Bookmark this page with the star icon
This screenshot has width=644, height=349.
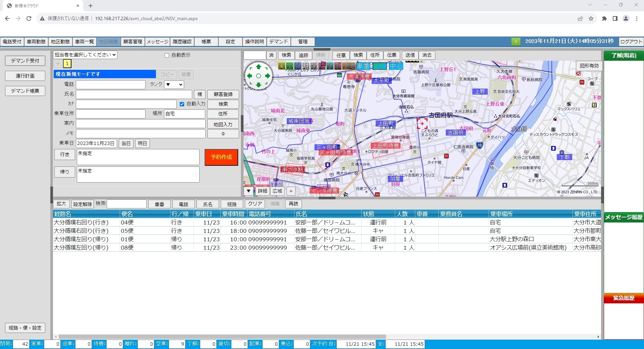tap(591, 18)
